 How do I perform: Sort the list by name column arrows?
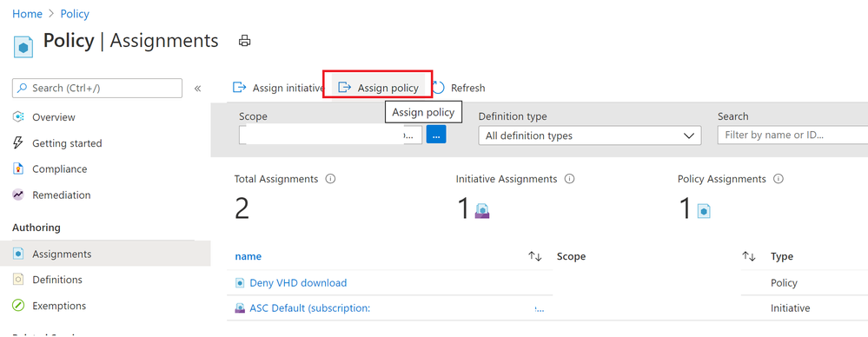point(534,256)
